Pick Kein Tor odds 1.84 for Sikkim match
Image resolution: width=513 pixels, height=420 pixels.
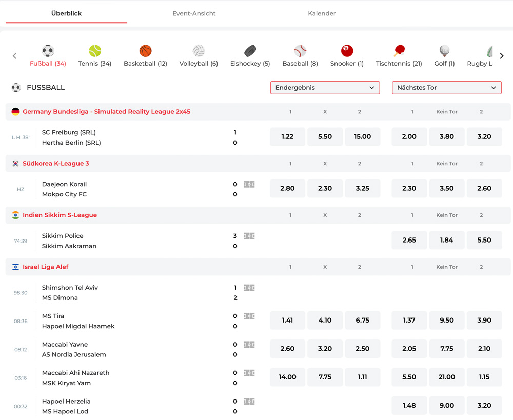tap(446, 241)
